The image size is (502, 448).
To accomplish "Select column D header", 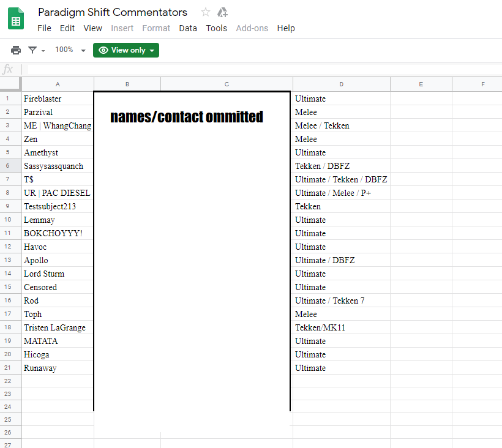I will (x=341, y=84).
